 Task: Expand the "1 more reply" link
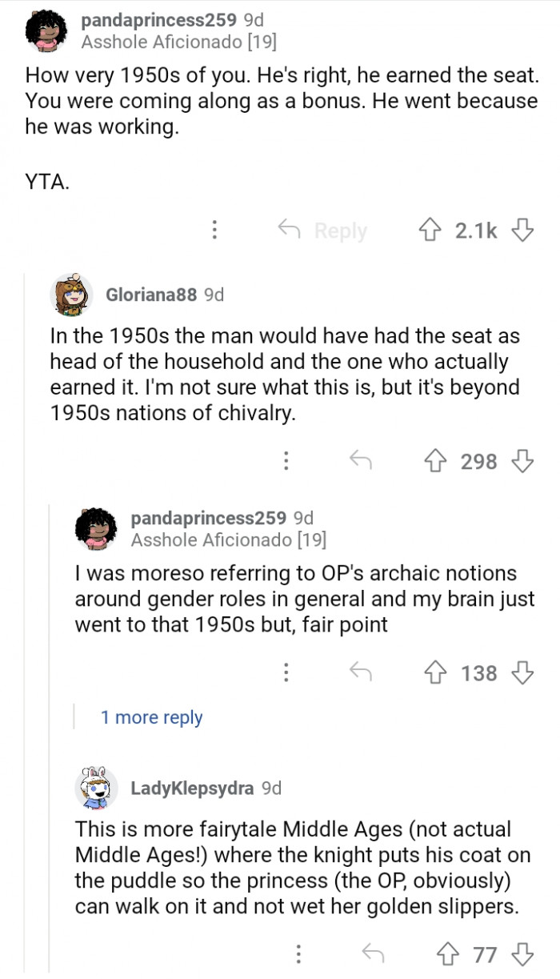pos(151,717)
